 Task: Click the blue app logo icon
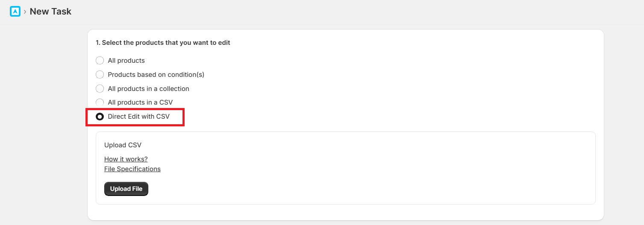tap(15, 12)
